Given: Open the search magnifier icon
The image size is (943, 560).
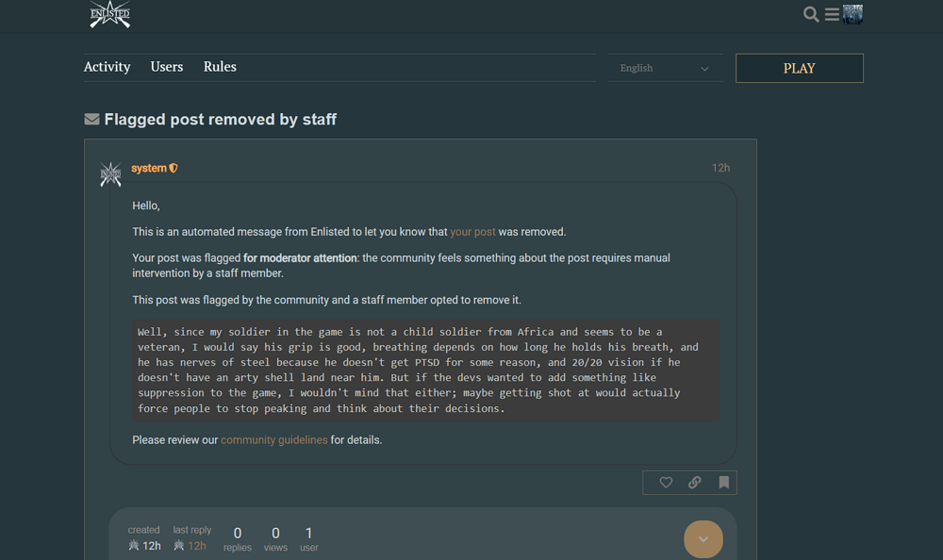Looking at the screenshot, I should [811, 14].
